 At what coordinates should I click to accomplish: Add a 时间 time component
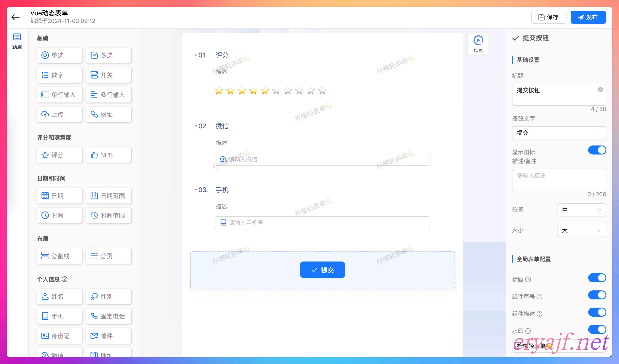(59, 215)
